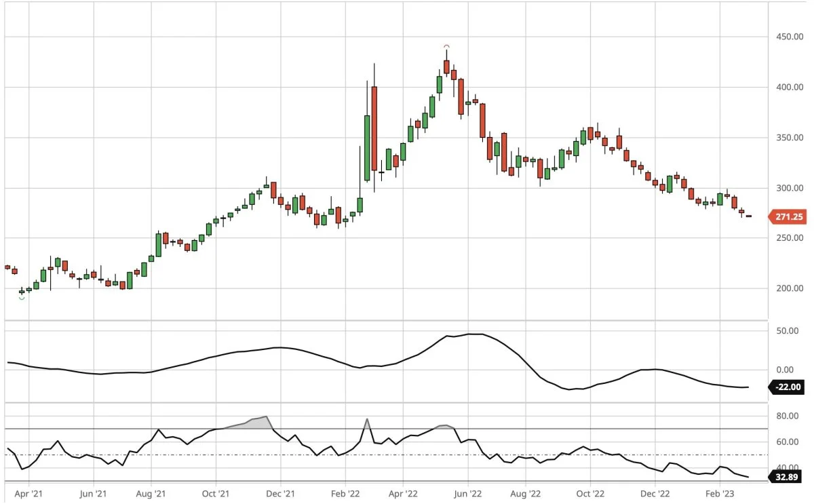The width and height of the screenshot is (814, 504).
Task: Click the 450.00 price axis label
Action: click(790, 37)
